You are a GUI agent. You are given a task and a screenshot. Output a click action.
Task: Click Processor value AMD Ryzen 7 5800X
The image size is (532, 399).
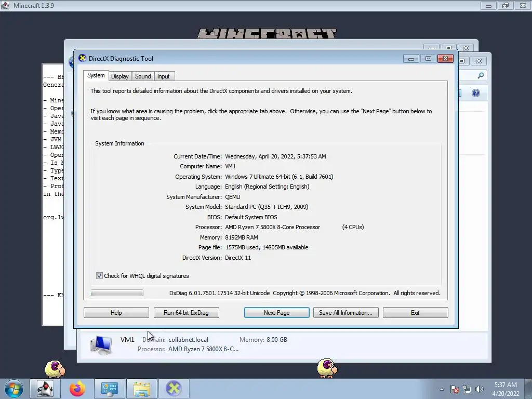pos(272,227)
